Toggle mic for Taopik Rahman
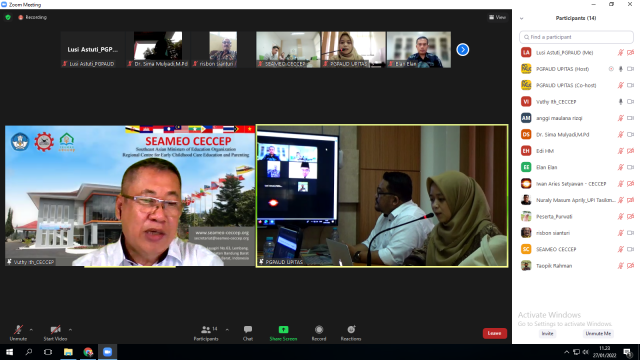 pos(621,266)
